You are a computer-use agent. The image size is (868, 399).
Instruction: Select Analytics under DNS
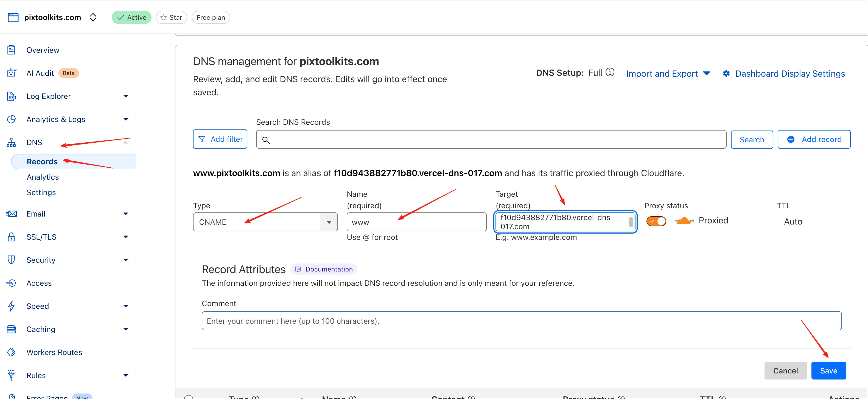[x=43, y=177]
